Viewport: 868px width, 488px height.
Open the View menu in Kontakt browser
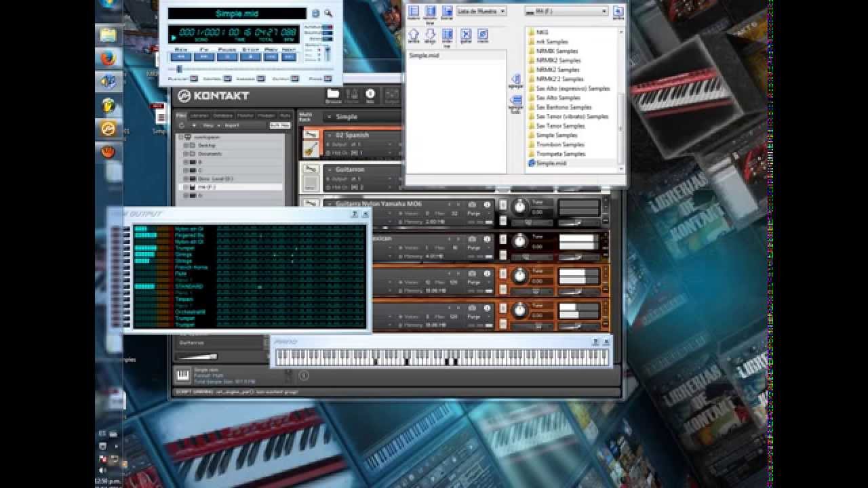pos(210,125)
